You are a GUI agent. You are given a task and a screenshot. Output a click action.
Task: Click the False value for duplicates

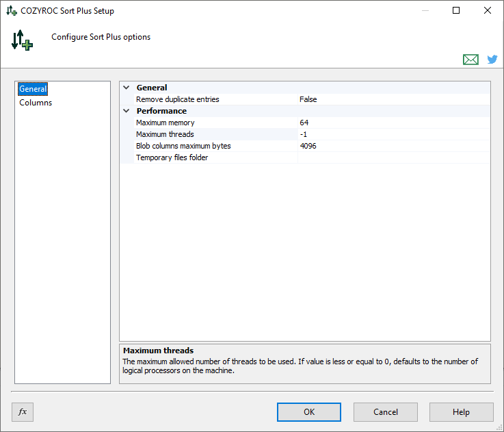point(394,99)
